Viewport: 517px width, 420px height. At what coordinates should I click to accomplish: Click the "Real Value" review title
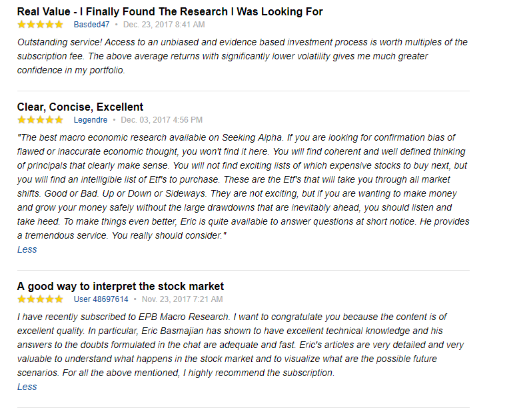[170, 11]
